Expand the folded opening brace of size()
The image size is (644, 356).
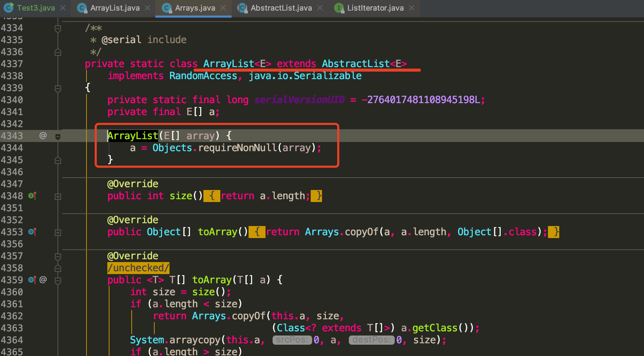(x=212, y=196)
